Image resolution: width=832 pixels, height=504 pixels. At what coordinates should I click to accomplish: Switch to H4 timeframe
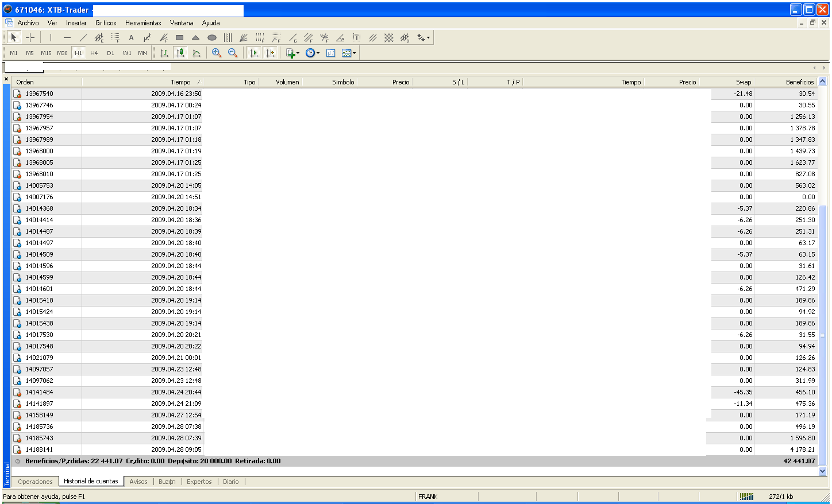(x=94, y=53)
